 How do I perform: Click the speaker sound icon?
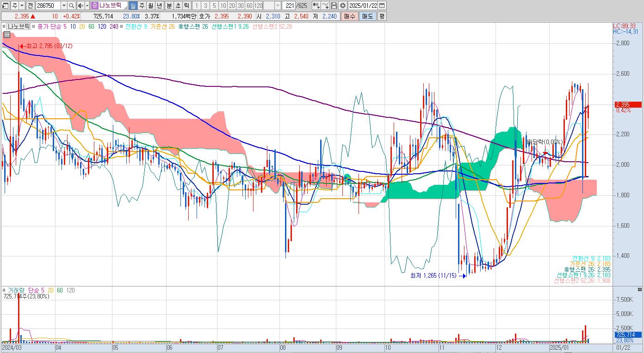pyautogui.click(x=80, y=6)
